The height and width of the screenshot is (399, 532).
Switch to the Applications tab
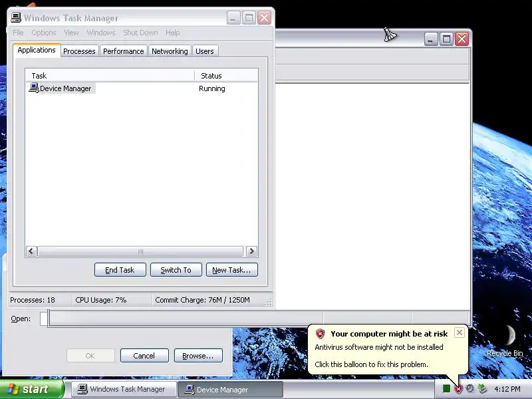coord(37,50)
